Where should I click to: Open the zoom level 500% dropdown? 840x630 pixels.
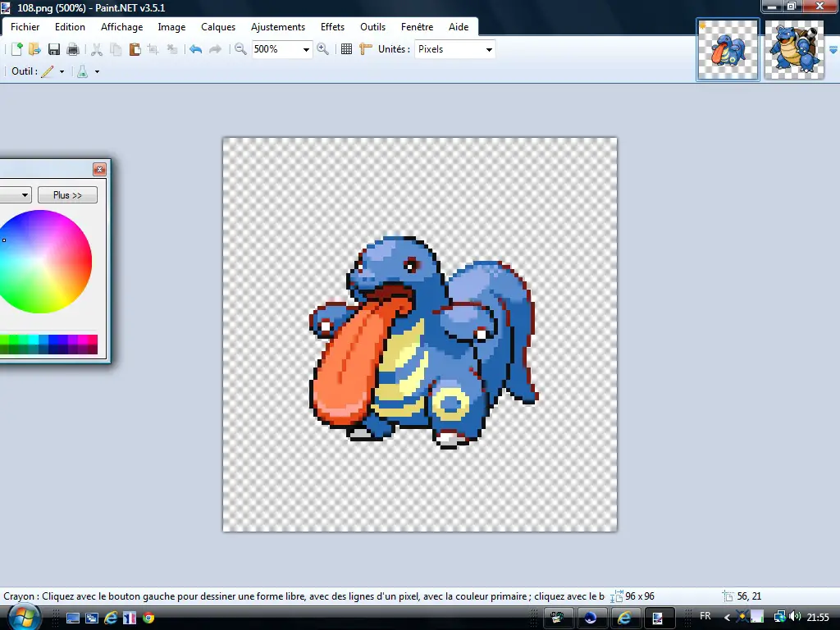[306, 49]
